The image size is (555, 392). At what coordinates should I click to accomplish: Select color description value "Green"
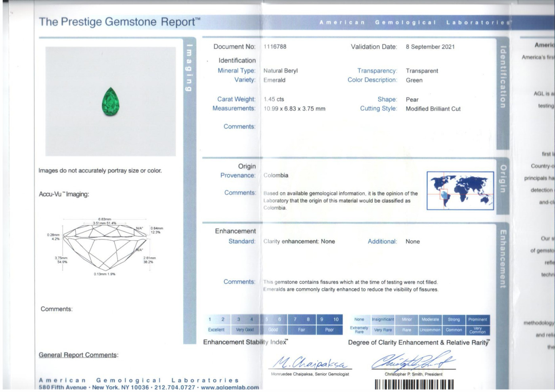point(414,80)
